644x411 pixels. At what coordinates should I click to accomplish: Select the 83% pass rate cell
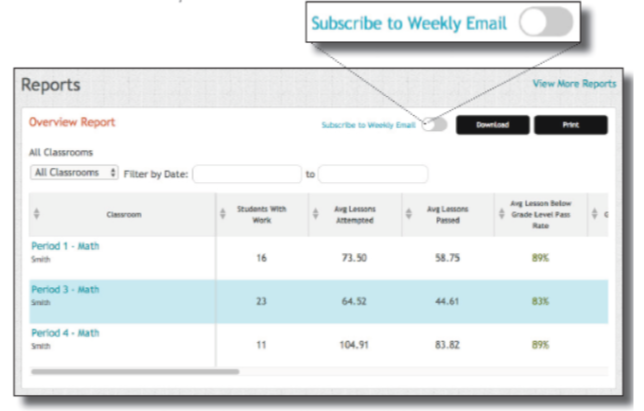pos(542,300)
